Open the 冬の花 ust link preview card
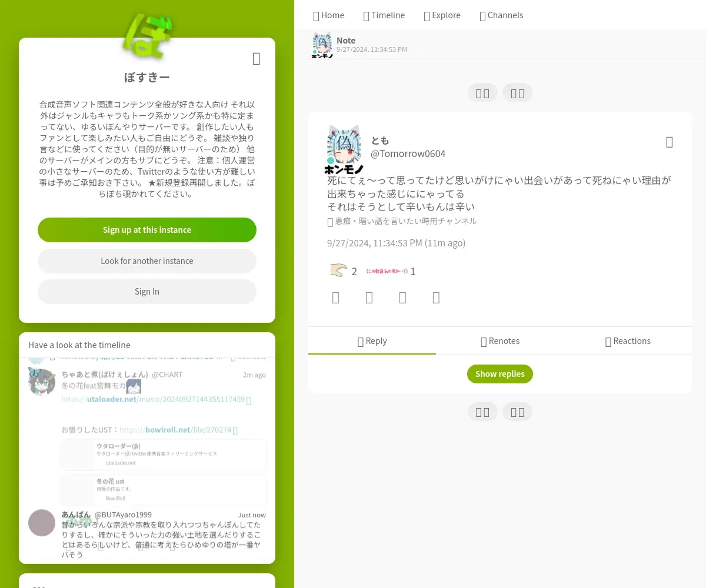 pyautogui.click(x=164, y=490)
